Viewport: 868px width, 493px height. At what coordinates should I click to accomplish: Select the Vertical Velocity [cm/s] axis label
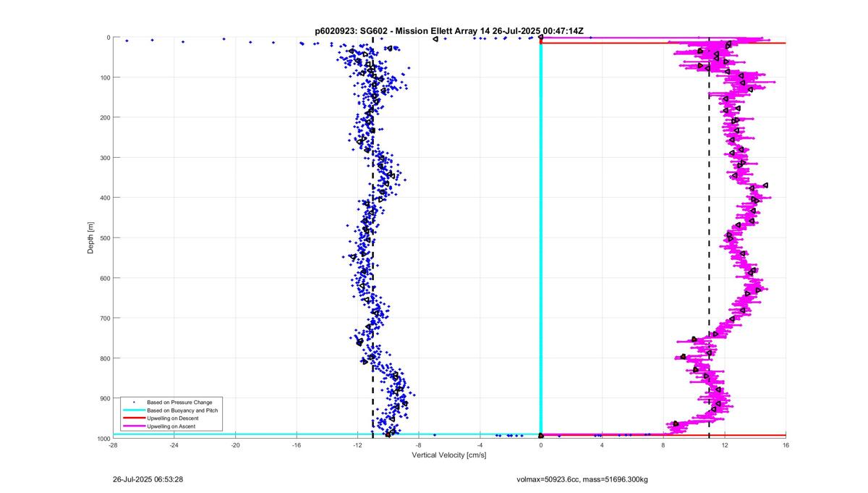click(x=448, y=455)
